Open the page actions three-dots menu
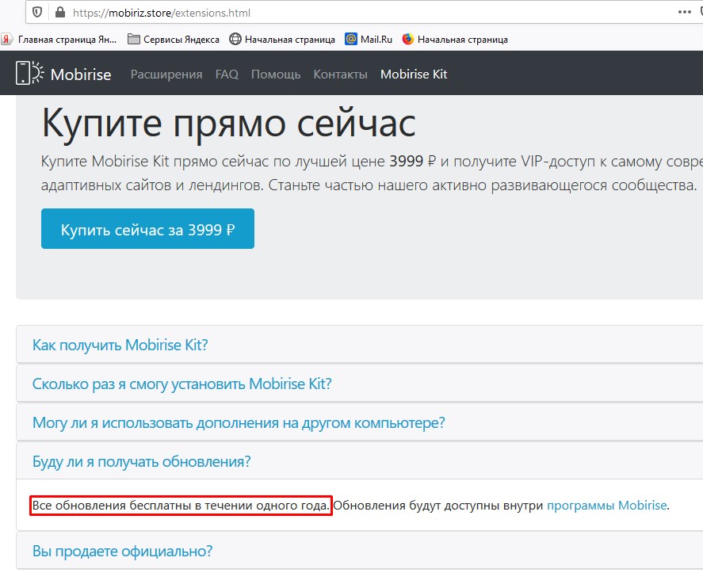Viewport: 703px width, 588px height. click(684, 12)
